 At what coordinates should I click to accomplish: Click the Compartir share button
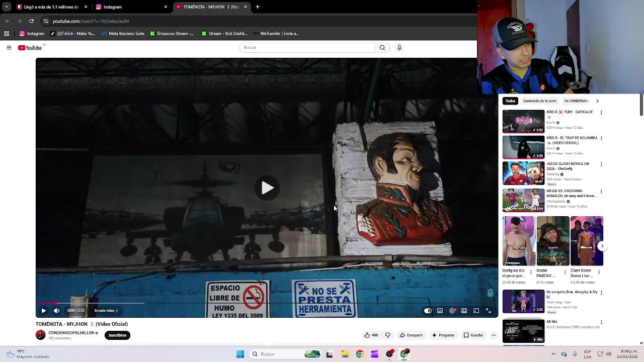pyautogui.click(x=411, y=335)
